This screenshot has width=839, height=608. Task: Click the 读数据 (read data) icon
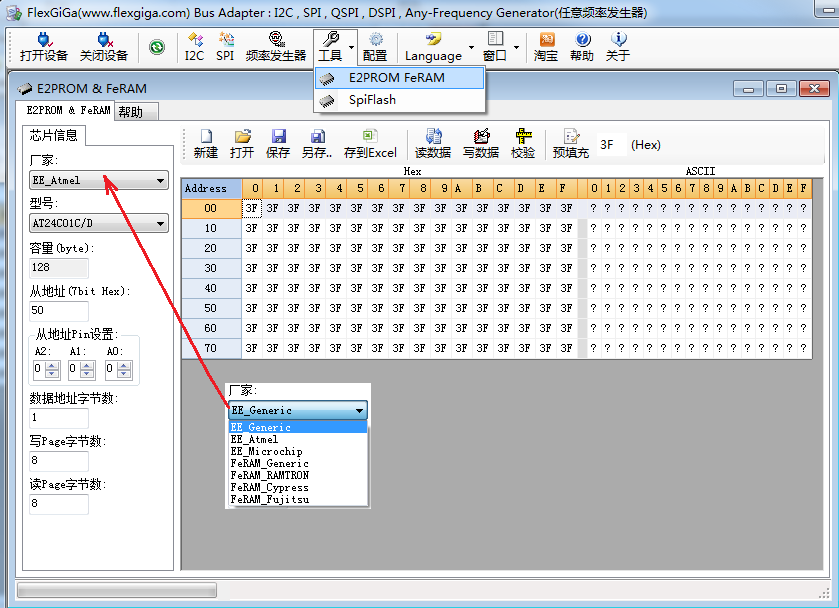433,144
